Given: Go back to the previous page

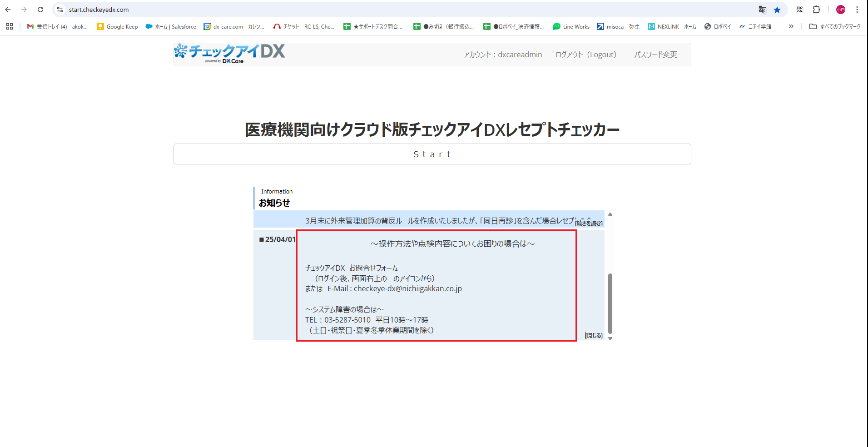Looking at the screenshot, I should pos(8,10).
